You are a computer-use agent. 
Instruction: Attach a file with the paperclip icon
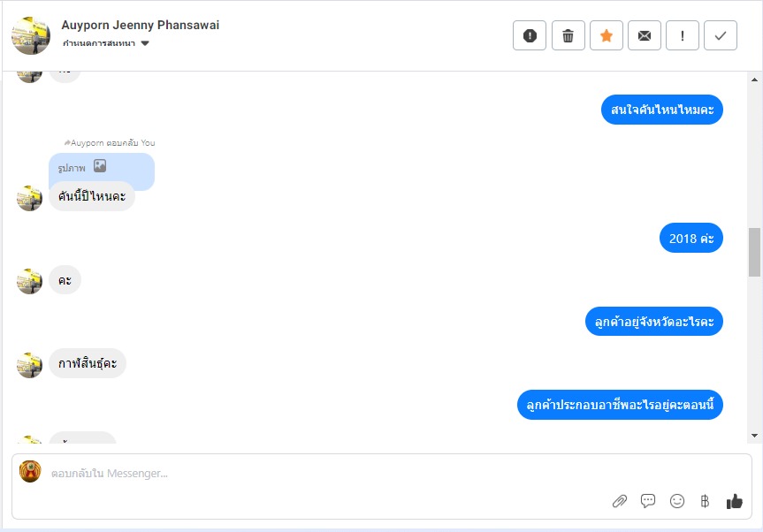click(620, 501)
